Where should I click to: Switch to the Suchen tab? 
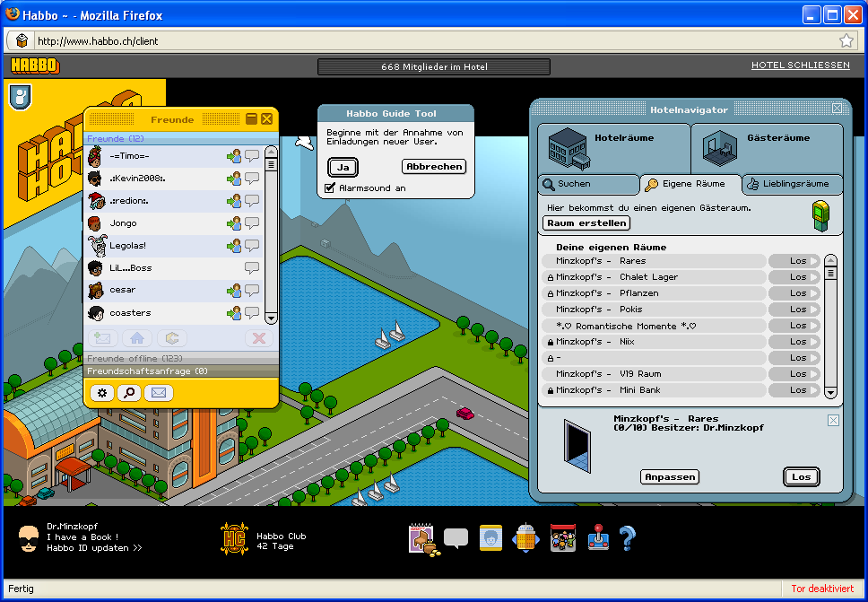[x=589, y=184]
